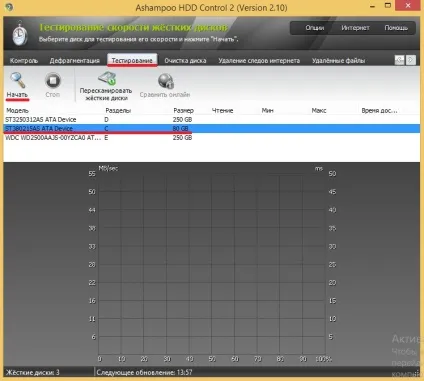
Task: Click partition letter E in WDC row
Action: 106,137
